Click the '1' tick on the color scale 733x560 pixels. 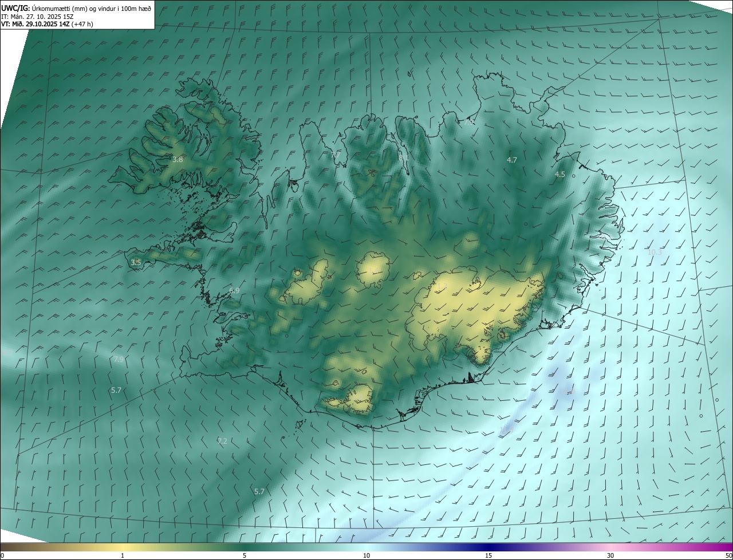[123, 556]
